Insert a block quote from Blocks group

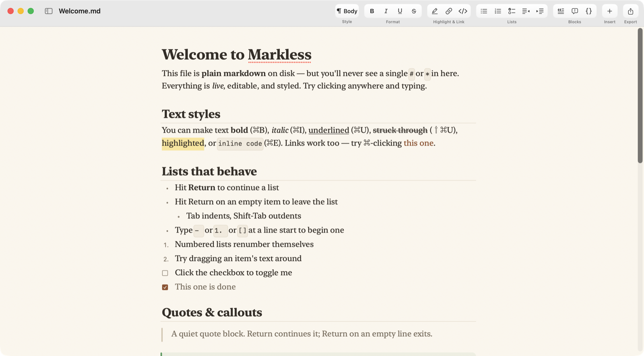561,11
